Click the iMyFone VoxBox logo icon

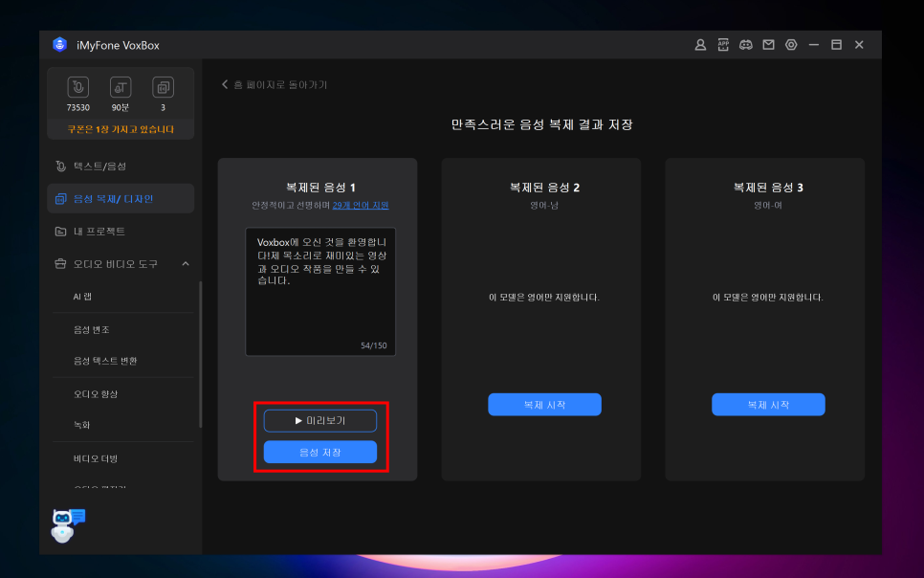click(x=59, y=45)
